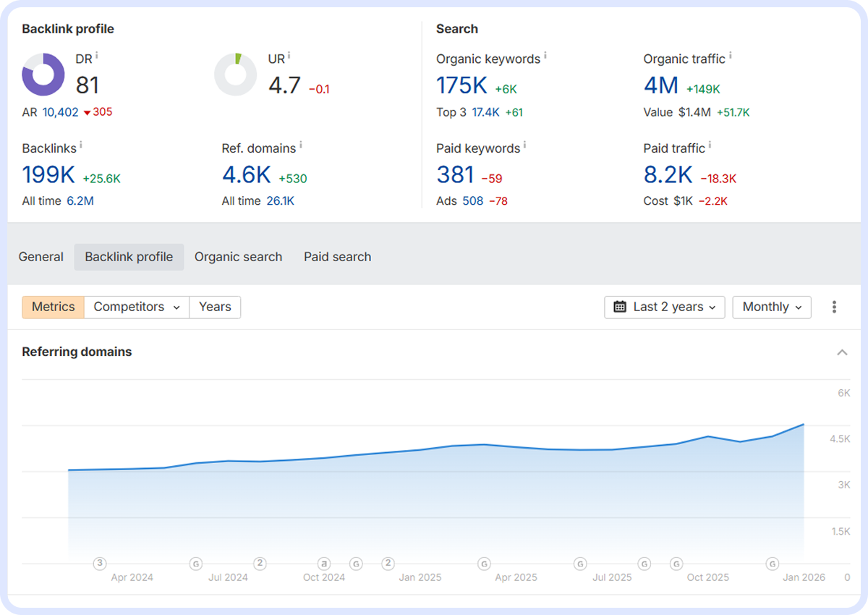Click the Organic traffic info icon
This screenshot has height=615, width=868.
pyautogui.click(x=731, y=56)
